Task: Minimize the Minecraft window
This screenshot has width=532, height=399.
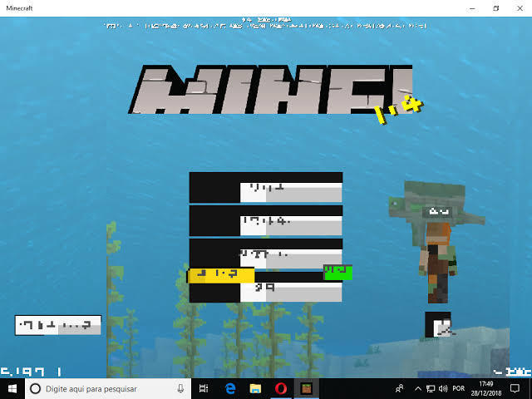Action: 472,8
